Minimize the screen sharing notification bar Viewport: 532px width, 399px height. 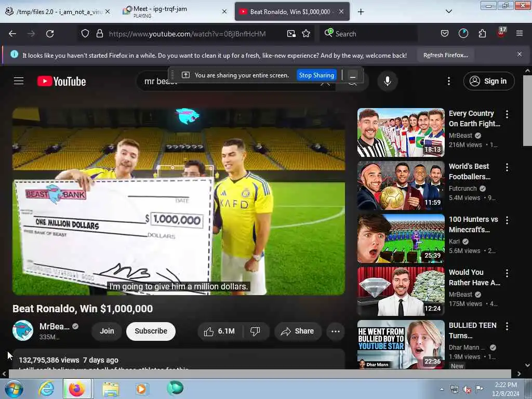pyautogui.click(x=353, y=75)
